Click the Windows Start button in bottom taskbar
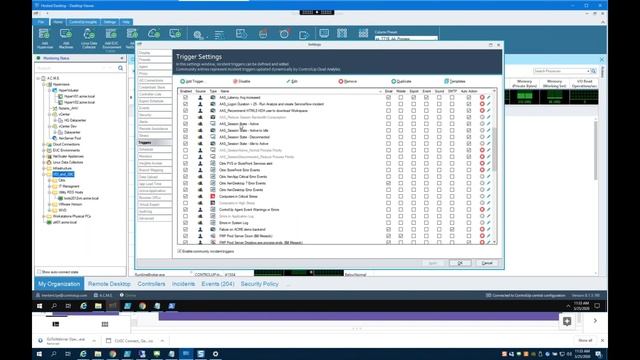This screenshot has width=640, height=360. 39,354
